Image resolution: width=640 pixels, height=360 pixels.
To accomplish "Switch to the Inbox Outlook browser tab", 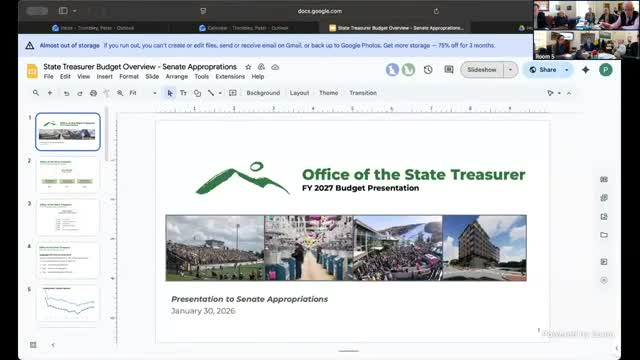I will 93,28.
